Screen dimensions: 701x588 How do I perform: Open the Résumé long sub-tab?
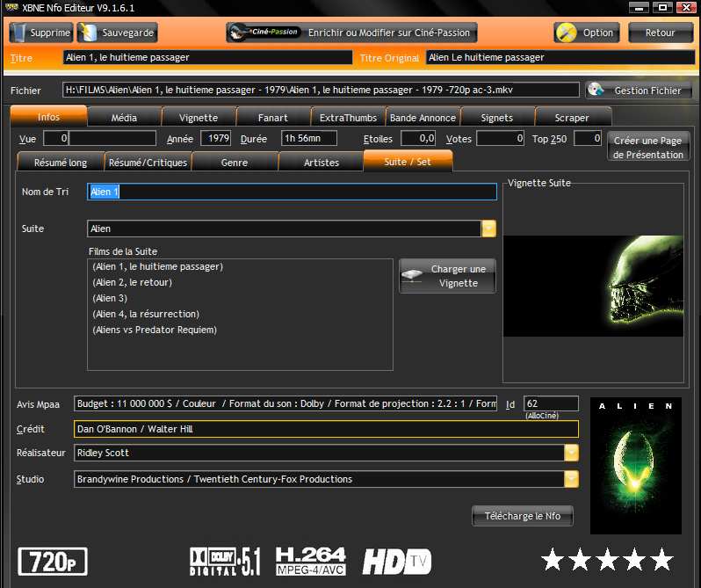click(61, 163)
